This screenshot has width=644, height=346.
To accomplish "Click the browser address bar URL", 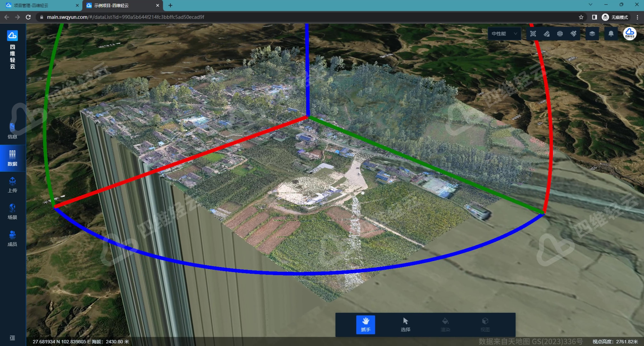I will point(125,17).
